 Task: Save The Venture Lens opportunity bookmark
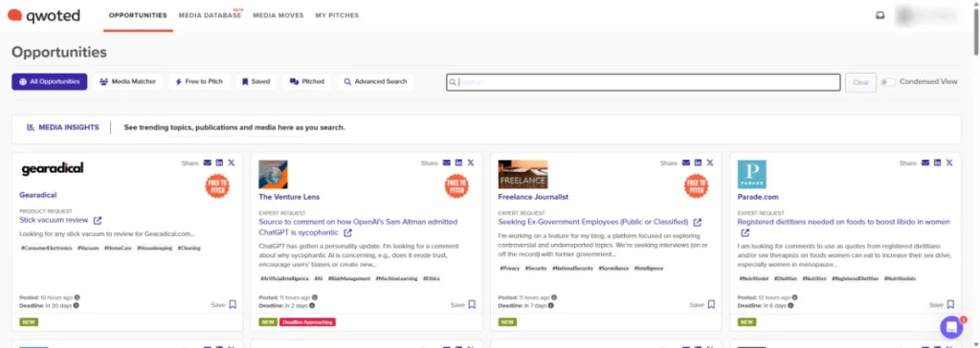472,305
